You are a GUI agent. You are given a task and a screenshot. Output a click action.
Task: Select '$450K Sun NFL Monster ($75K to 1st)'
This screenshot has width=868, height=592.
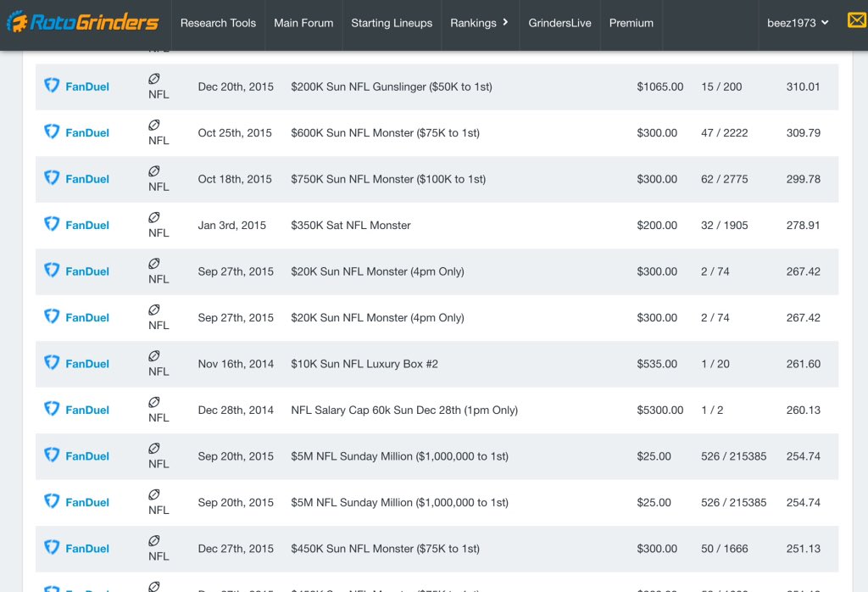[x=386, y=549]
